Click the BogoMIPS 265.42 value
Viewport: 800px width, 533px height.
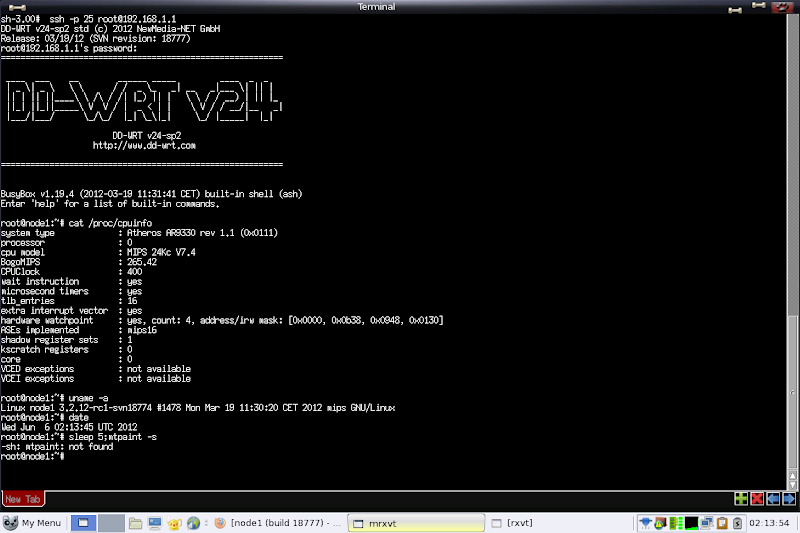[142, 262]
